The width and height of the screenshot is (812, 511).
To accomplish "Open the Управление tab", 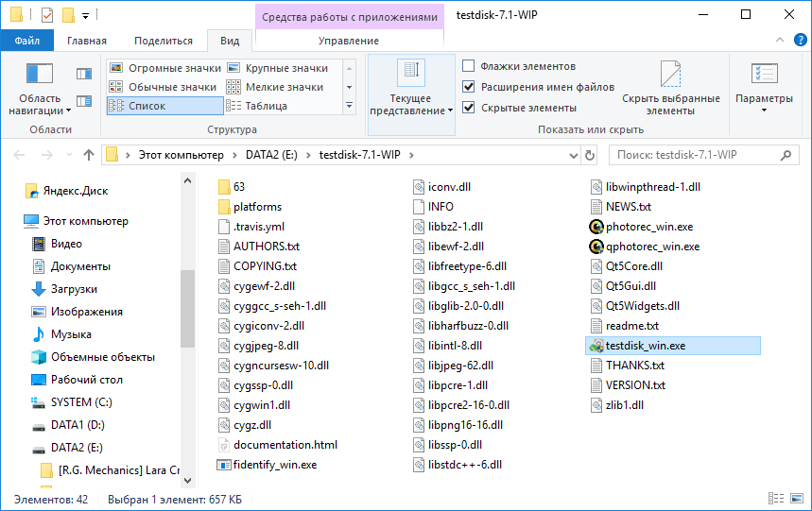I will pos(349,41).
